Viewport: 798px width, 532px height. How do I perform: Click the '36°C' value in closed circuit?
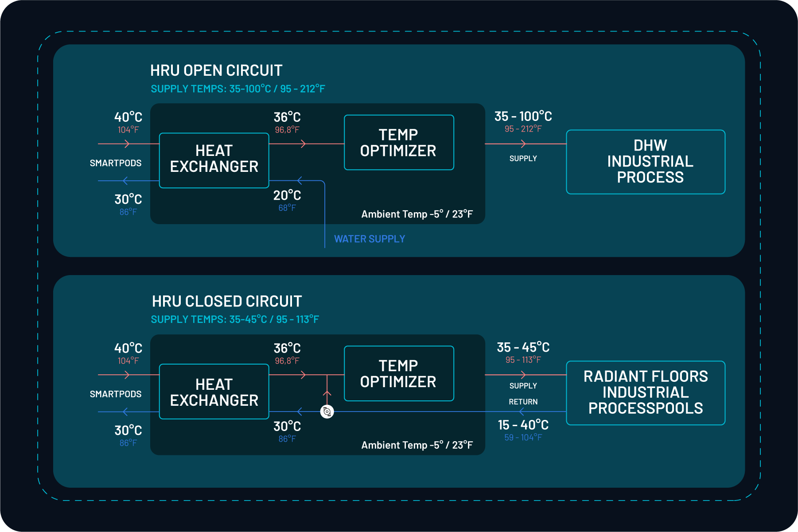pyautogui.click(x=287, y=348)
